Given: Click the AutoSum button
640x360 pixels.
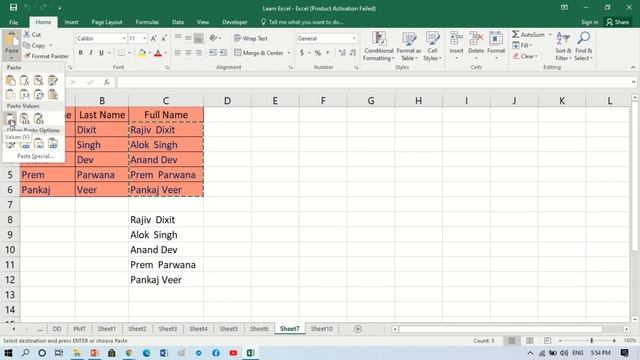Looking at the screenshot, I should point(529,35).
